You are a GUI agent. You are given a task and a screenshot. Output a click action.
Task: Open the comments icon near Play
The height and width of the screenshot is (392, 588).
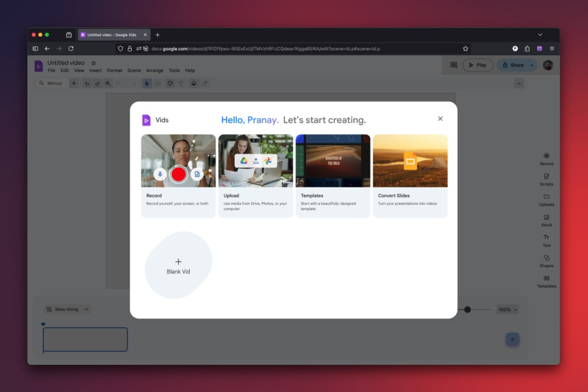(453, 65)
